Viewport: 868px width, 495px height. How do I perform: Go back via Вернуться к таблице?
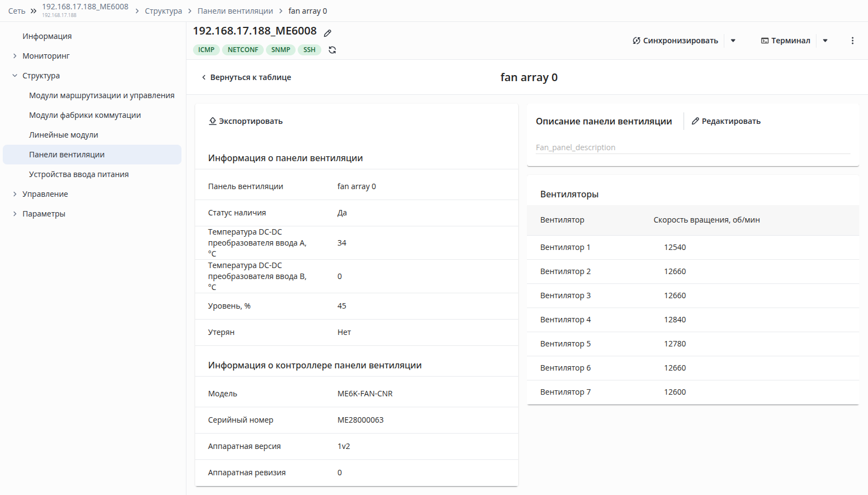tap(246, 77)
